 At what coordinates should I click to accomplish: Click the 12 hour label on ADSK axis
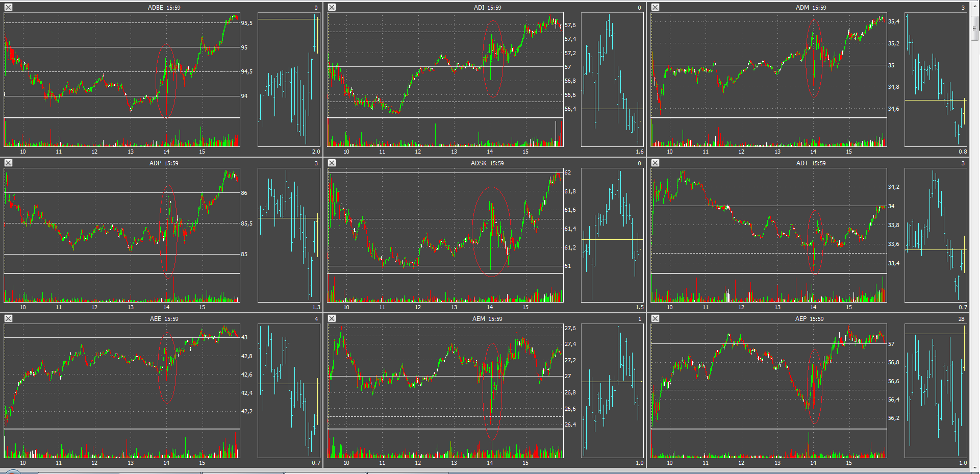click(418, 307)
